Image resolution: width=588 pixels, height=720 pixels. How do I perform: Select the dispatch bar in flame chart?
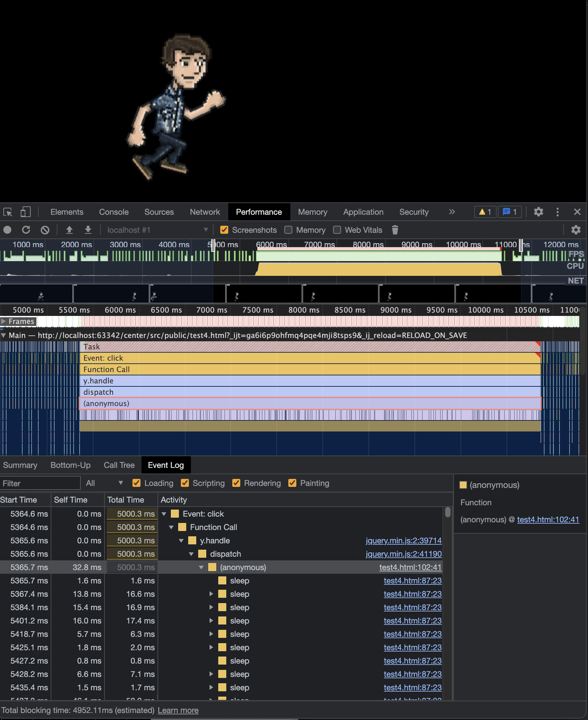pos(310,392)
